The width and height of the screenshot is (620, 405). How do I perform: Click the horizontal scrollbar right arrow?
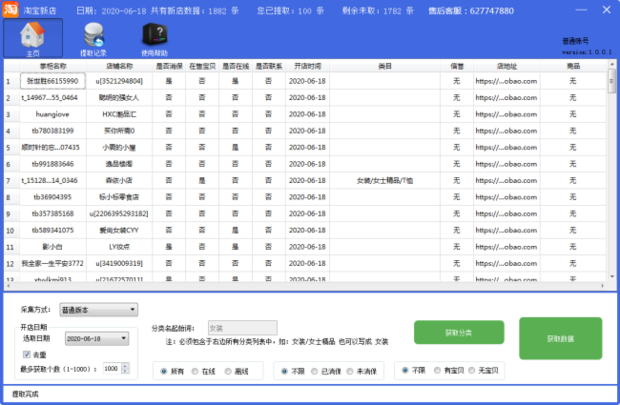[x=602, y=285]
